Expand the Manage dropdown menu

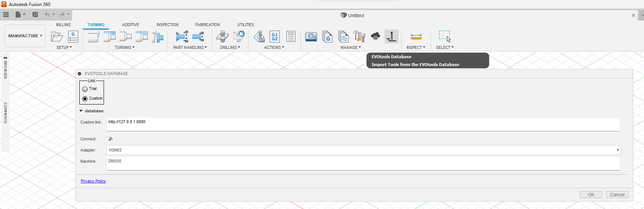[351, 47]
